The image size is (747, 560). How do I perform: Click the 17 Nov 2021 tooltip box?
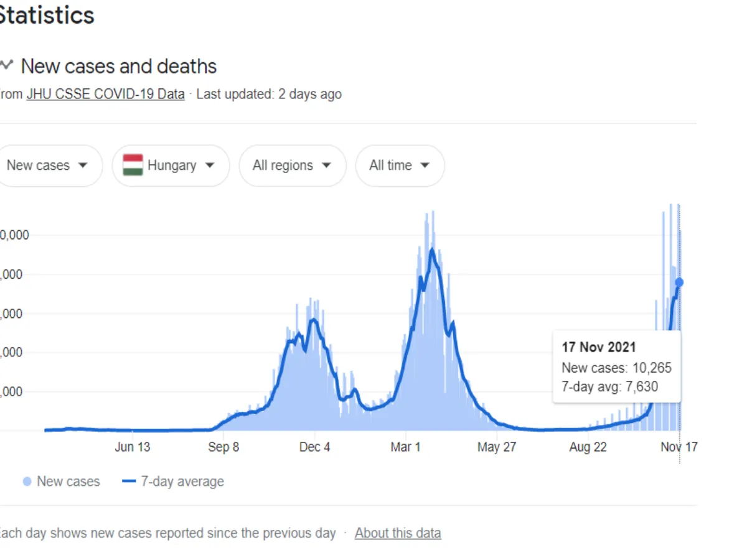pyautogui.click(x=616, y=367)
